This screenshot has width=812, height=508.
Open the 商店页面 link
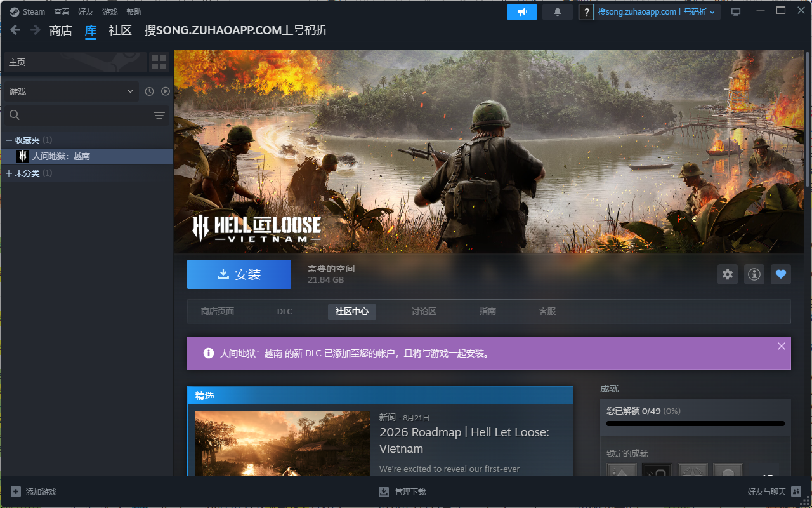pos(218,312)
